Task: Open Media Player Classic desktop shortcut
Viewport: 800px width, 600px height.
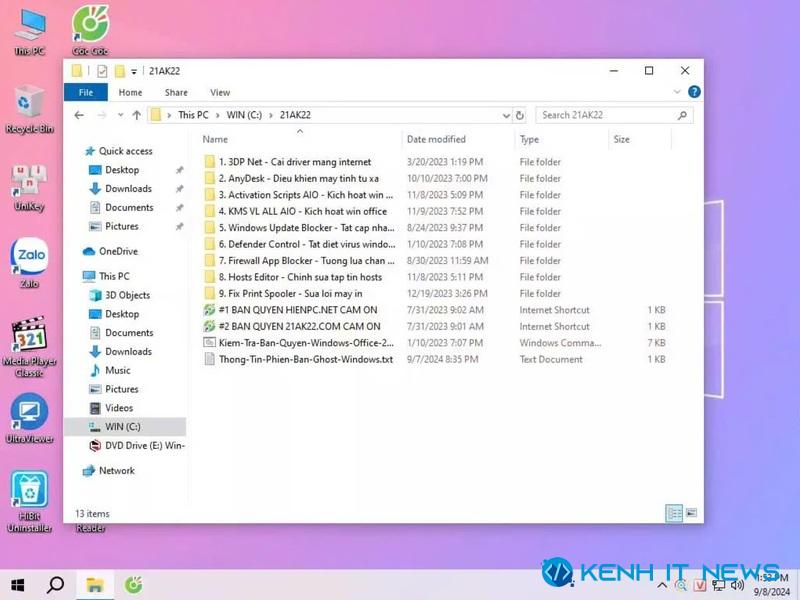Action: pos(29,347)
